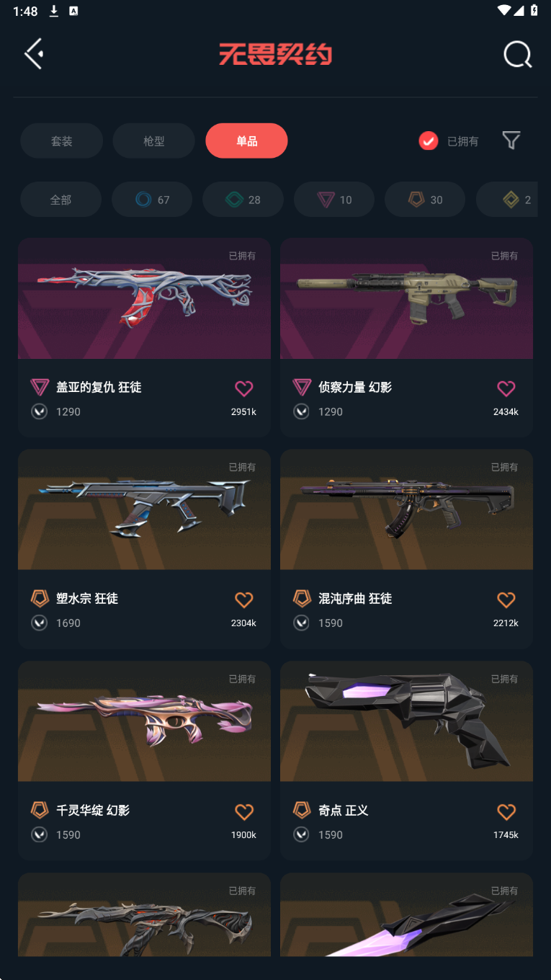Filter by green diamond tier 28
This screenshot has width=551, height=980.
[243, 200]
